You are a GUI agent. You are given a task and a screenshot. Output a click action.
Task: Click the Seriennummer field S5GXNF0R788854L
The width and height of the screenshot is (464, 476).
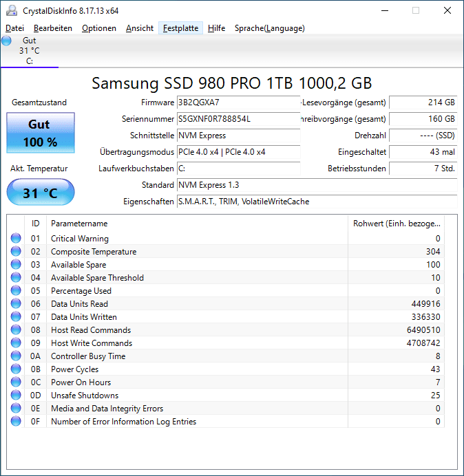point(238,119)
